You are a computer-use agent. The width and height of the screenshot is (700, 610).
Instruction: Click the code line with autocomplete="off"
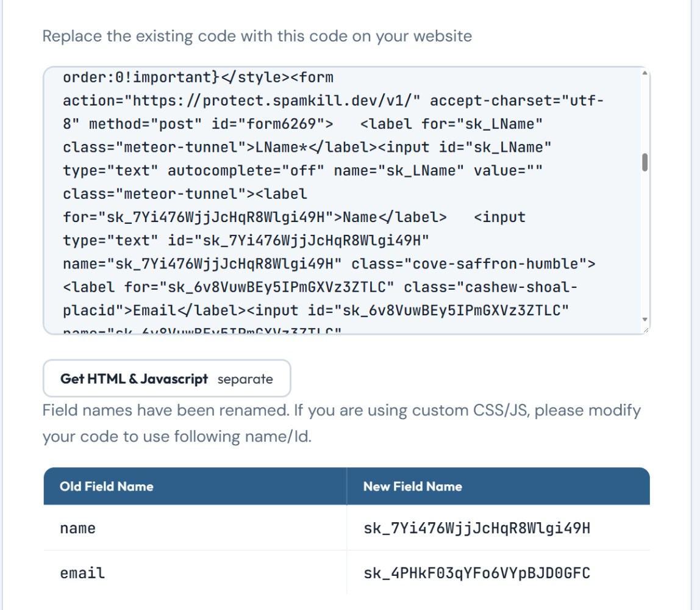(x=302, y=170)
